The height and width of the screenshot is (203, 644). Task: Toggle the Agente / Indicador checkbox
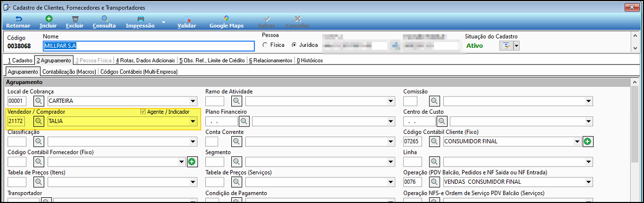point(143,112)
